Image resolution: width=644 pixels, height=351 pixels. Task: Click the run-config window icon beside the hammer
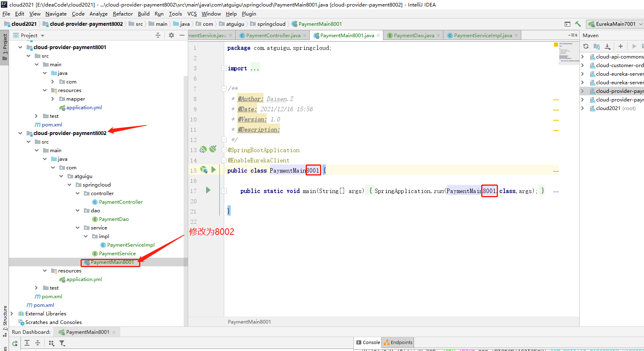point(567,24)
